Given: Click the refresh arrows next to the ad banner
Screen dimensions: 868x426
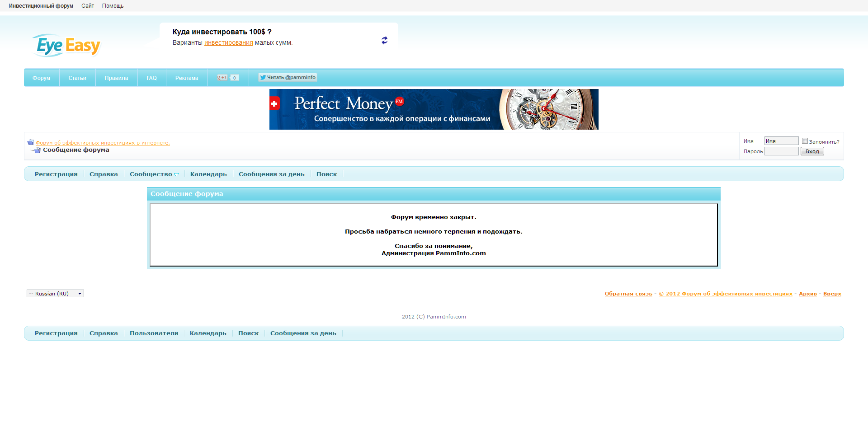Looking at the screenshot, I should (x=384, y=40).
